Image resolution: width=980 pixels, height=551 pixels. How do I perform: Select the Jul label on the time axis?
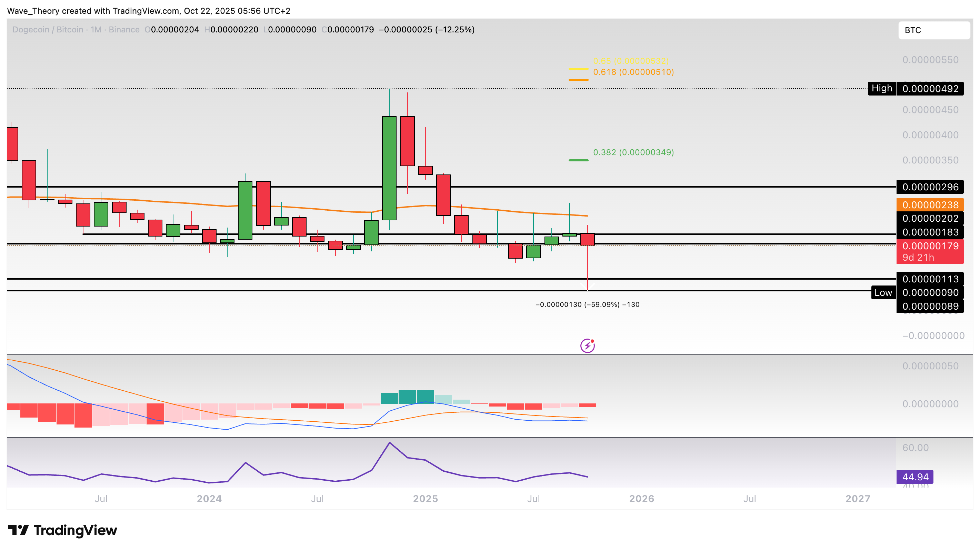[101, 499]
